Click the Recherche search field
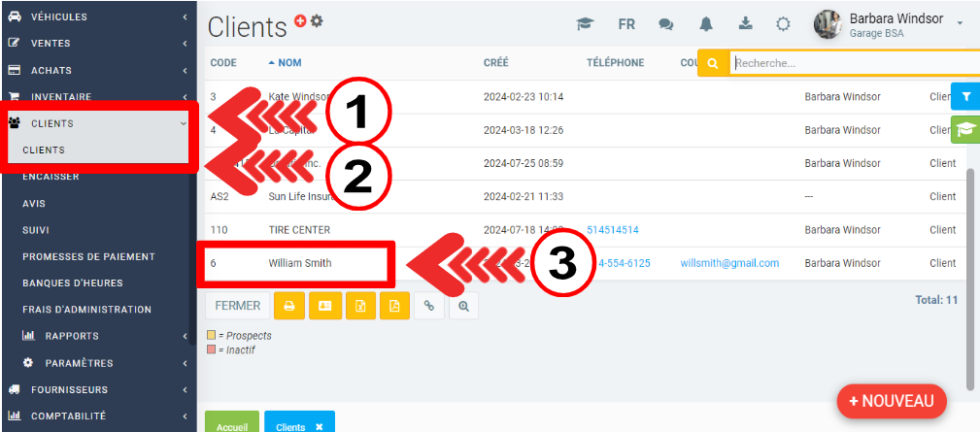This screenshot has width=980, height=432. click(x=855, y=63)
